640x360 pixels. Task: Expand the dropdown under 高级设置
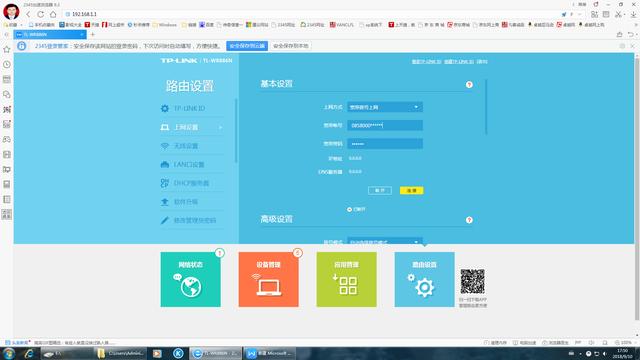385,241
